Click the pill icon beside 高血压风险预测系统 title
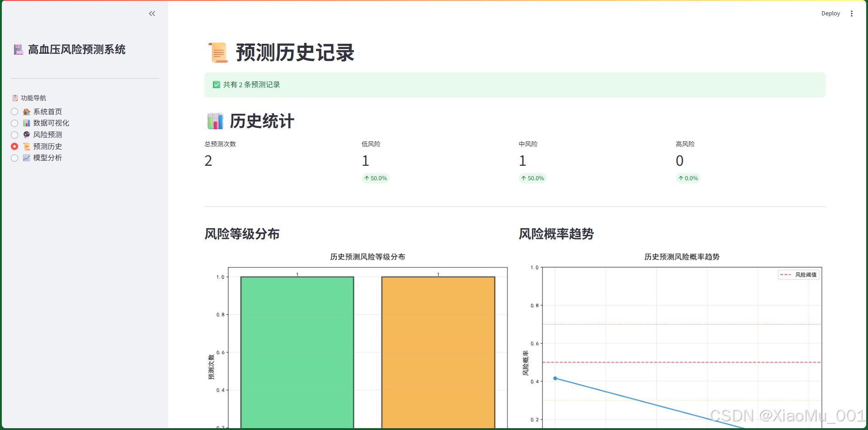 coord(18,50)
